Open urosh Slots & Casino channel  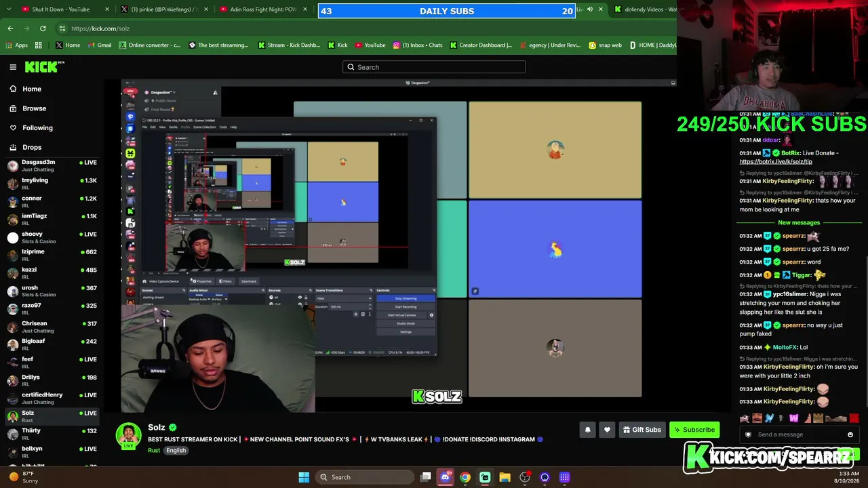coord(52,291)
